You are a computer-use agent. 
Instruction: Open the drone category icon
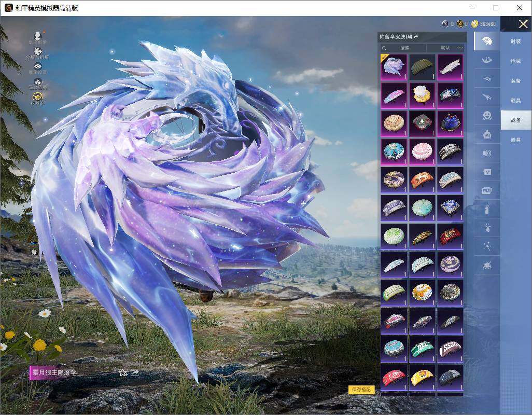click(487, 79)
